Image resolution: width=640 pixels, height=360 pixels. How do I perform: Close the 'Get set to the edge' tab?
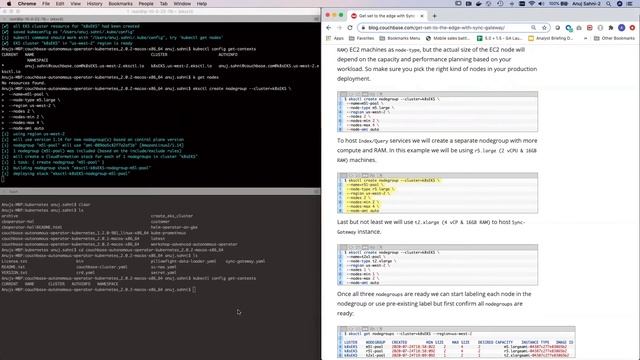[422, 16]
